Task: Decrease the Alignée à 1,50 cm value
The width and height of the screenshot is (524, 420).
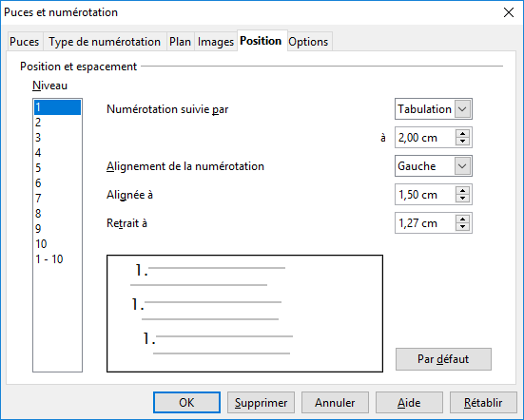Action: click(x=462, y=199)
